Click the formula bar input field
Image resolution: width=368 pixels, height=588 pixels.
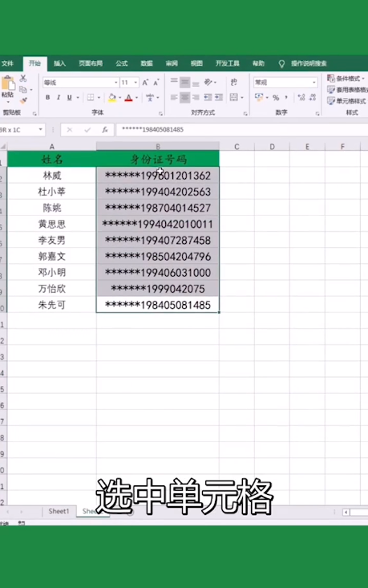241,130
